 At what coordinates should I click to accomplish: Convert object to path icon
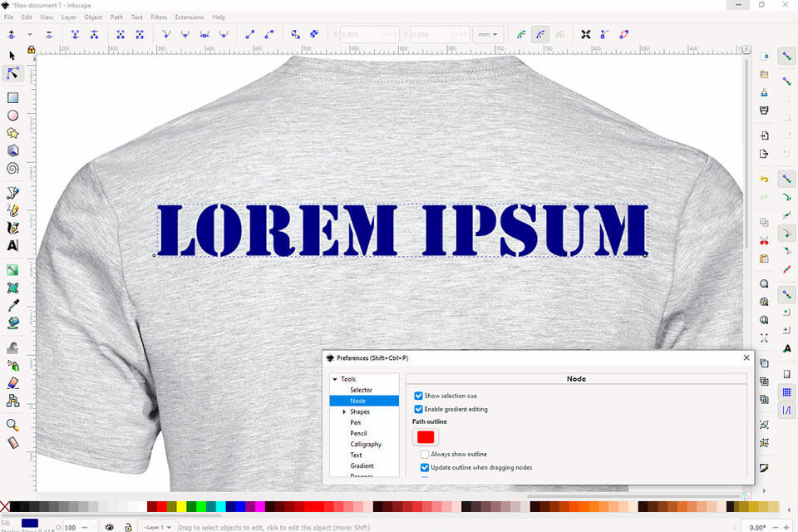295,35
